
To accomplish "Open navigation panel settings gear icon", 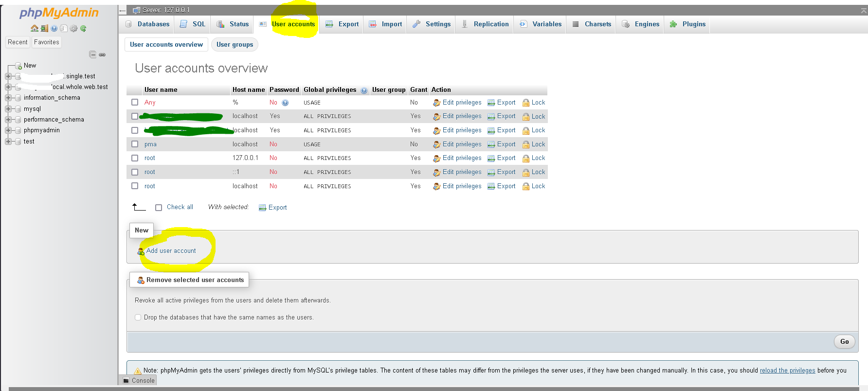I will [73, 29].
